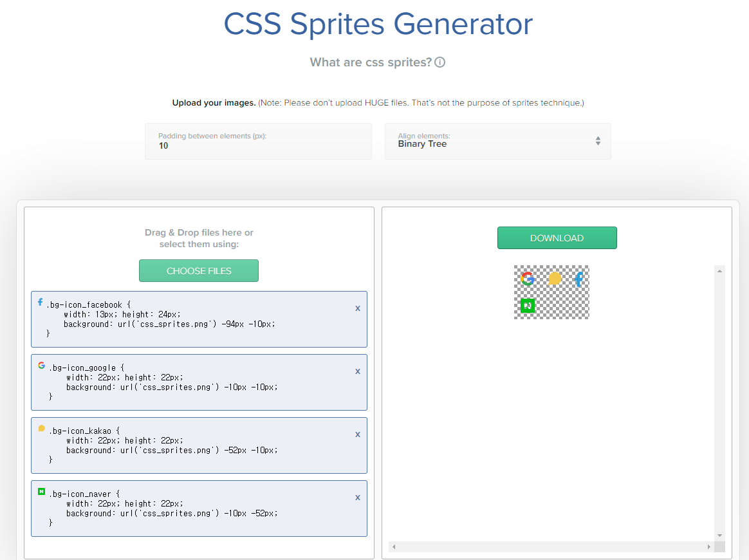This screenshot has height=560, width=749.
Task: Remove the .bg-icon_kakao entry with its x
Action: click(x=358, y=434)
